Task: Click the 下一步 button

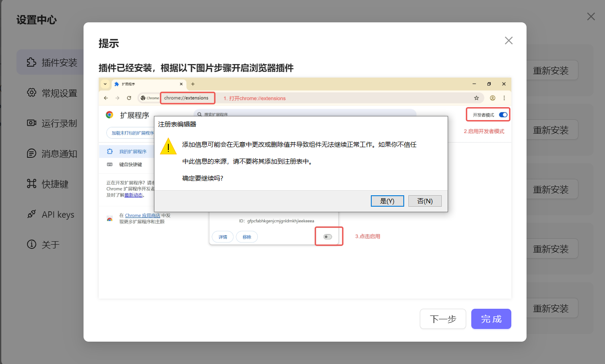Action: 443,319
